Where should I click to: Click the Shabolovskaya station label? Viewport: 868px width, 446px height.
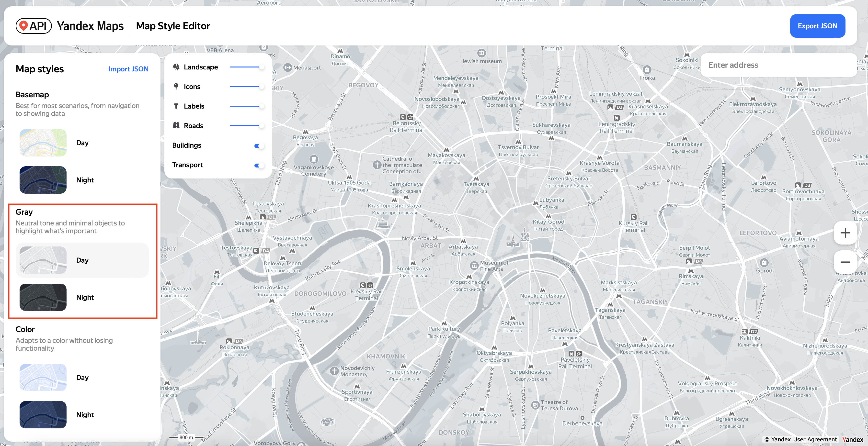point(481,414)
